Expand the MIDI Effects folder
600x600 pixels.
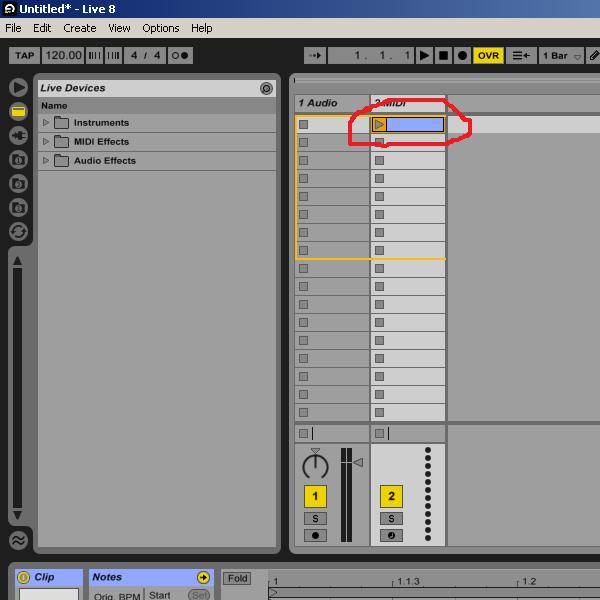(x=46, y=142)
